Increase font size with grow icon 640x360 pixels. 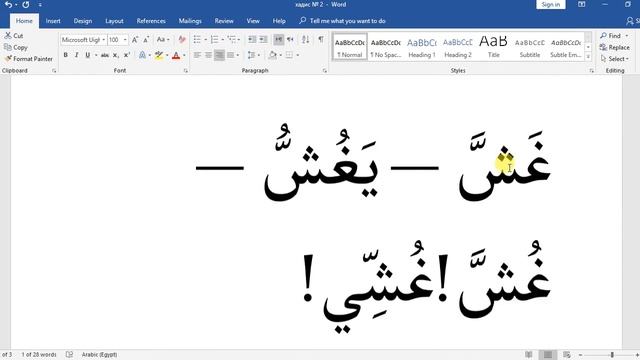135,40
